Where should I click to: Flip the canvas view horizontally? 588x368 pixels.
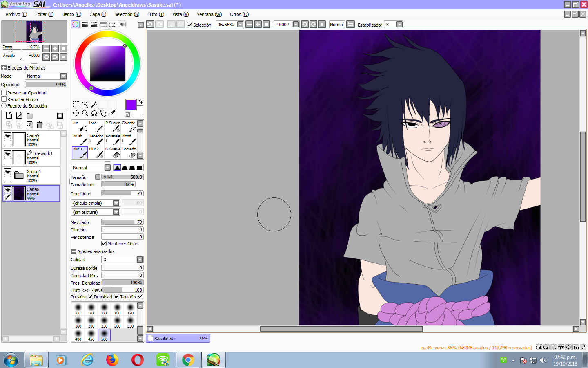point(350,25)
